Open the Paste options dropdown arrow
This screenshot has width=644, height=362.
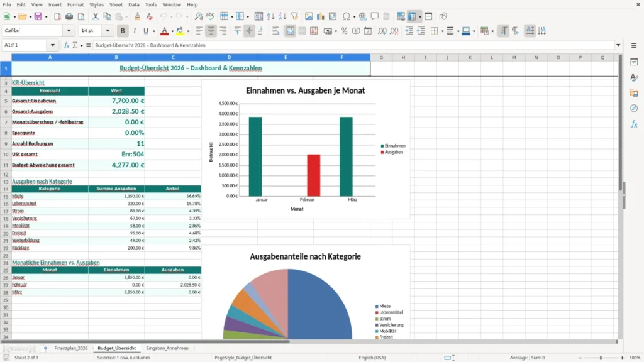(x=126, y=16)
